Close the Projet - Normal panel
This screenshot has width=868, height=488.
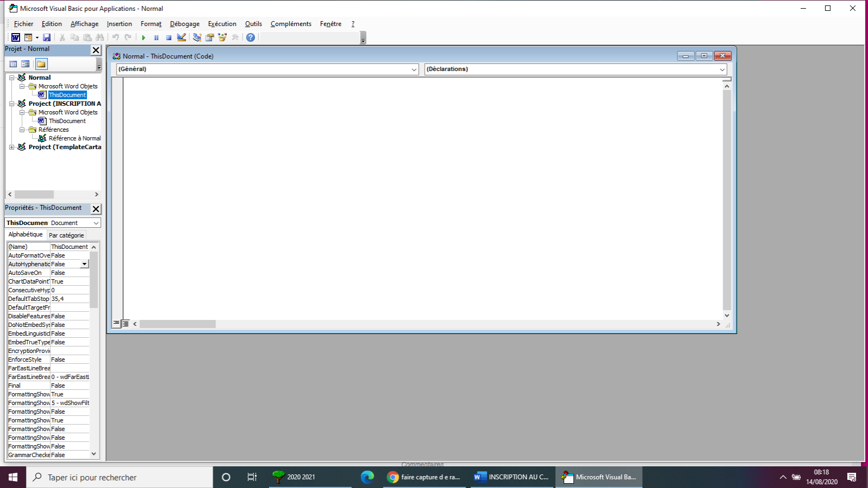click(96, 50)
